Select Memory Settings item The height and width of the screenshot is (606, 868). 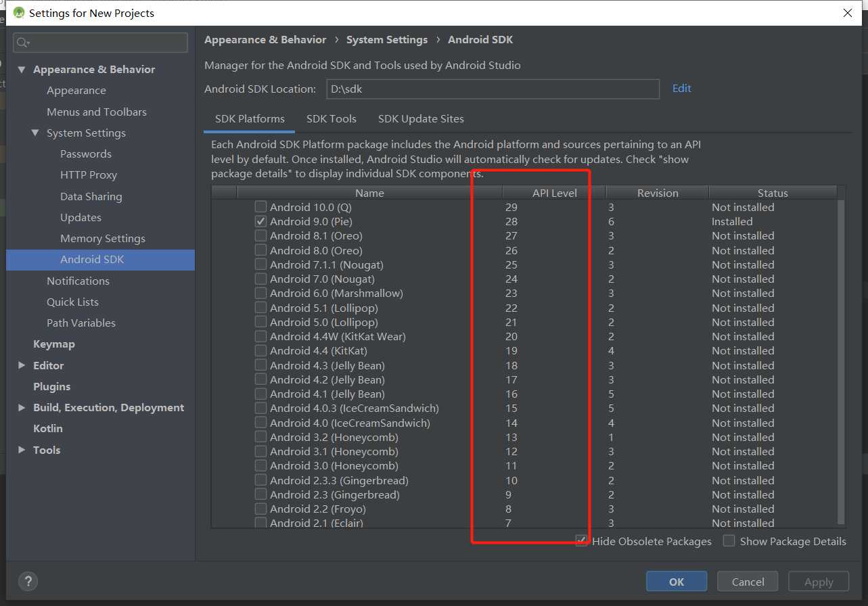[103, 238]
